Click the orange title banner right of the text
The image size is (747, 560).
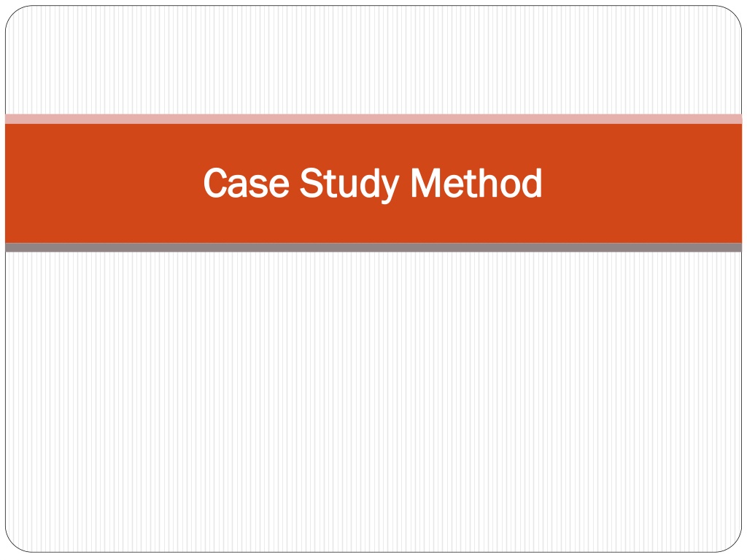pyautogui.click(x=642, y=183)
